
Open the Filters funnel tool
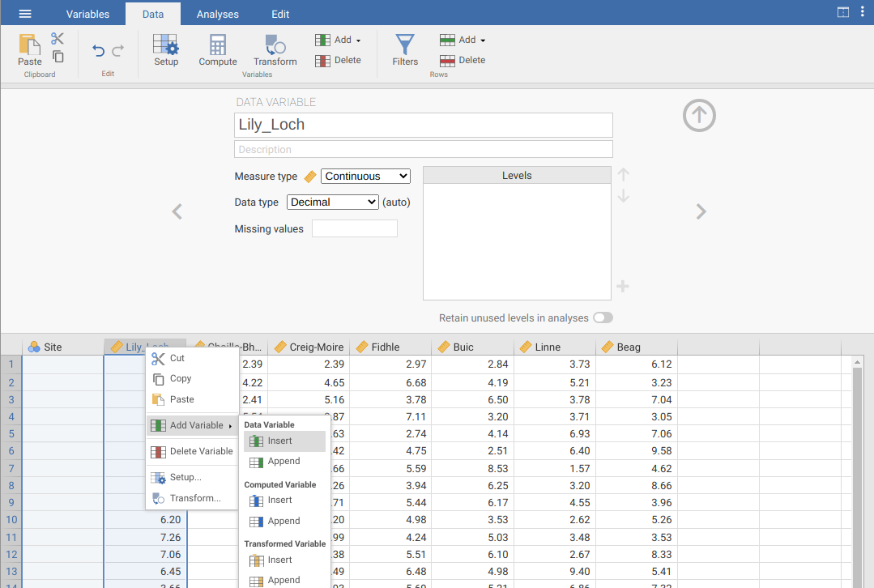405,50
